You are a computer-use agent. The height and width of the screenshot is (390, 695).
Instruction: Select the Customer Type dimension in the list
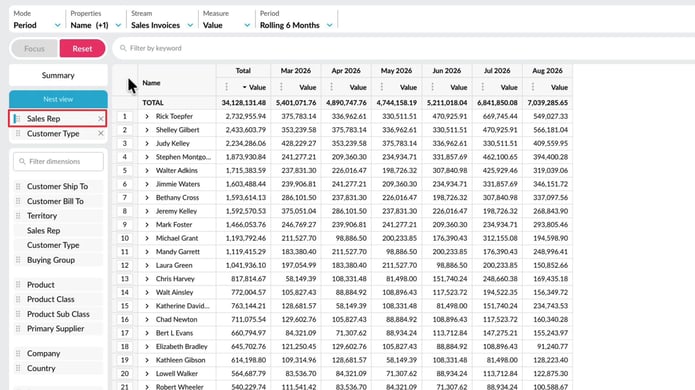[58, 245]
